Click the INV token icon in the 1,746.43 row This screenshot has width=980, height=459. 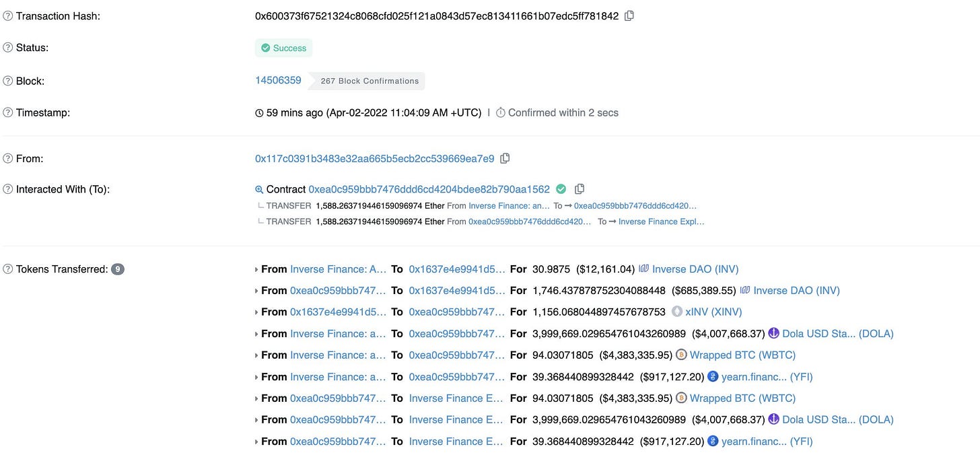click(745, 290)
